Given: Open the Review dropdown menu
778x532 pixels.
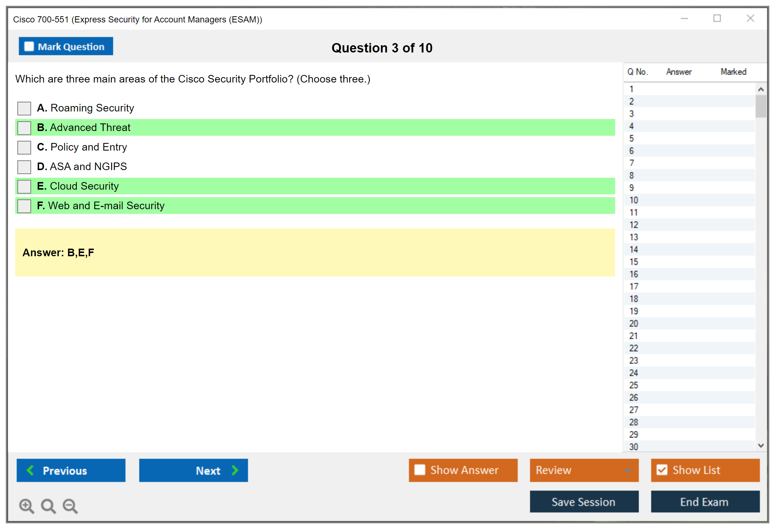Looking at the screenshot, I should 628,470.
